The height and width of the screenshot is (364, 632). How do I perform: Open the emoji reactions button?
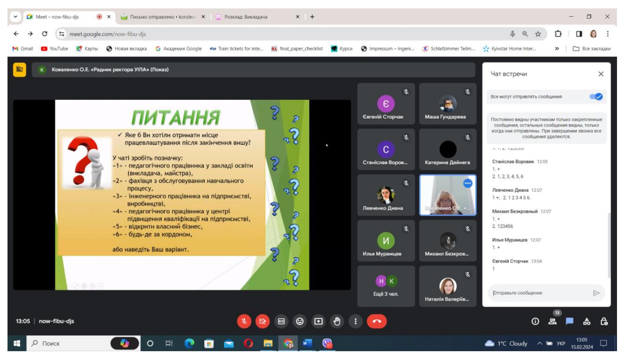(299, 321)
